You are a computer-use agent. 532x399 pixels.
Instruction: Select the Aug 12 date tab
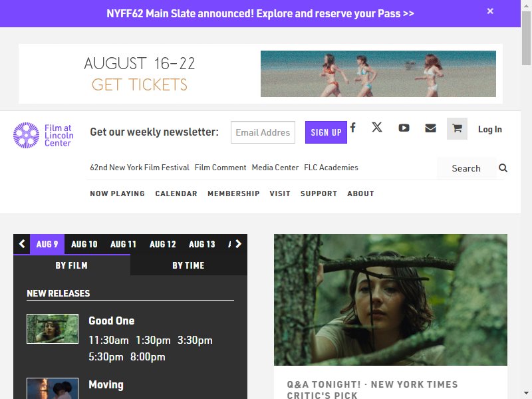pos(162,244)
